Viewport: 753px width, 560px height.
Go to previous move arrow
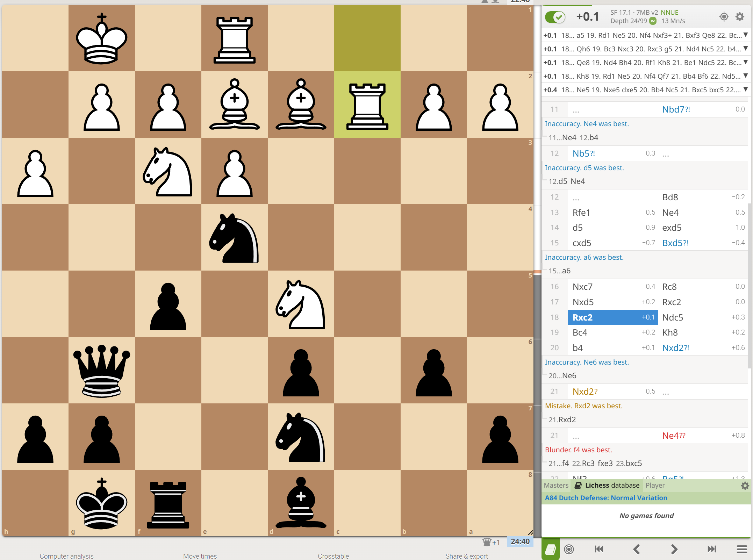(637, 549)
